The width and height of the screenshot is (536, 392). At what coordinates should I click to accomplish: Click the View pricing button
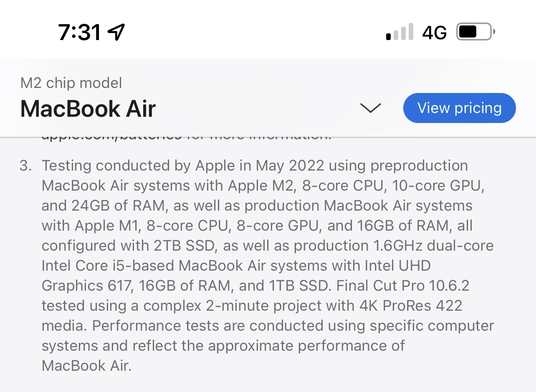460,108
